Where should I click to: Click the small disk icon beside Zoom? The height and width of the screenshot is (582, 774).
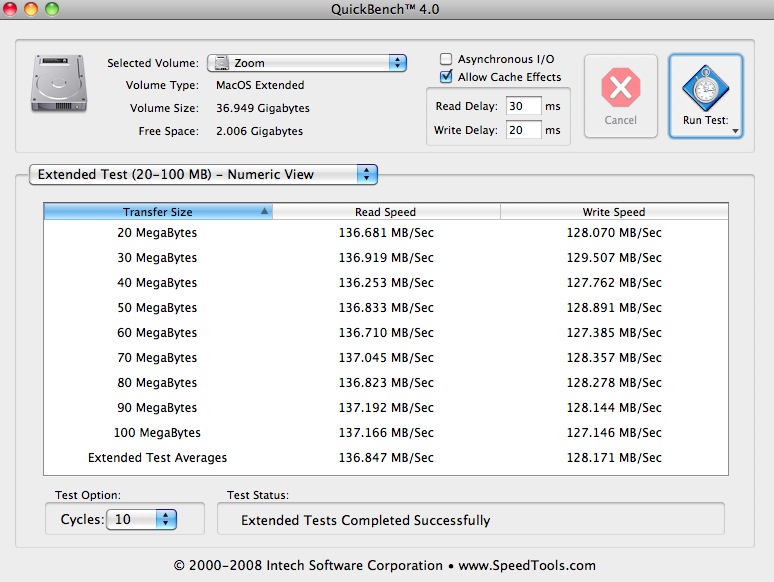[x=222, y=63]
